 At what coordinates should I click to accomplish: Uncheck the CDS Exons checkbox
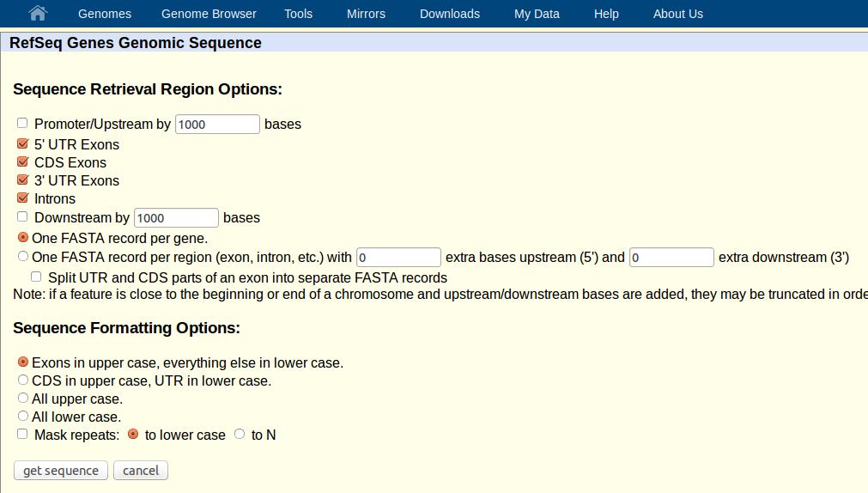tap(22, 161)
